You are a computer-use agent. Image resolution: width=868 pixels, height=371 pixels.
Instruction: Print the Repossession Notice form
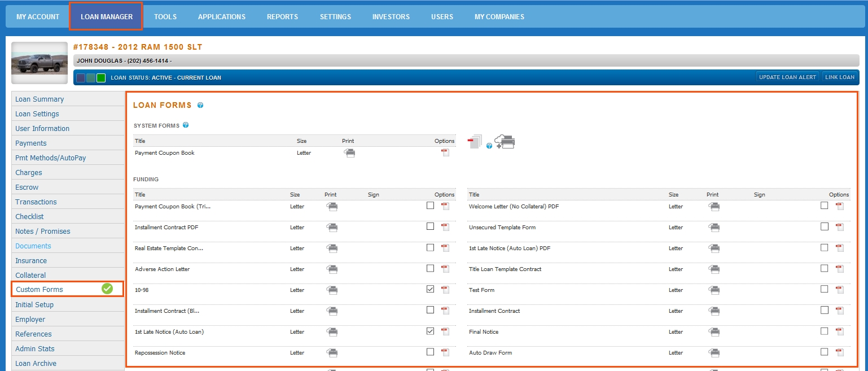(x=332, y=353)
